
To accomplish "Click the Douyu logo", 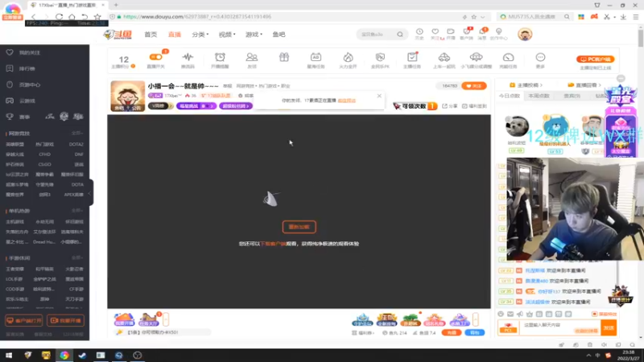I will tap(118, 35).
